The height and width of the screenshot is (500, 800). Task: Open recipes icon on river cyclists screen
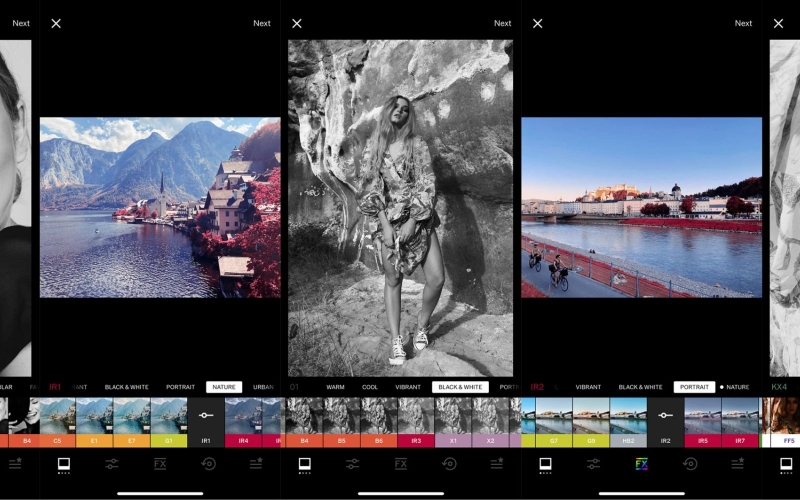(737, 463)
